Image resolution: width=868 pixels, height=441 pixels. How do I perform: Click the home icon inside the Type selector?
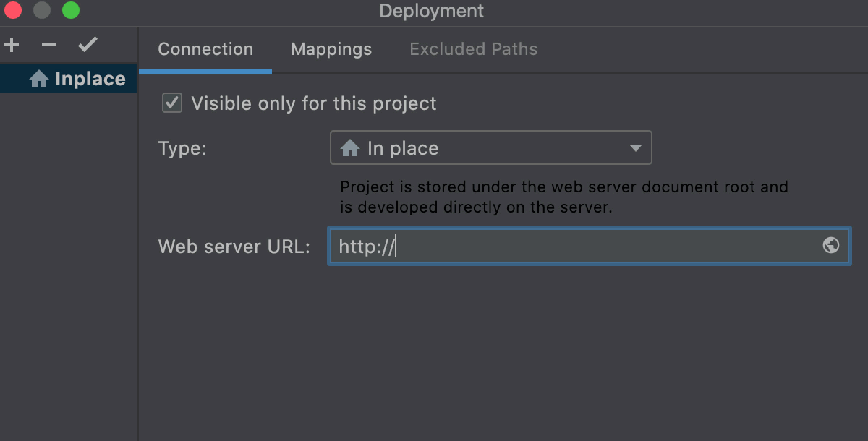pyautogui.click(x=350, y=147)
